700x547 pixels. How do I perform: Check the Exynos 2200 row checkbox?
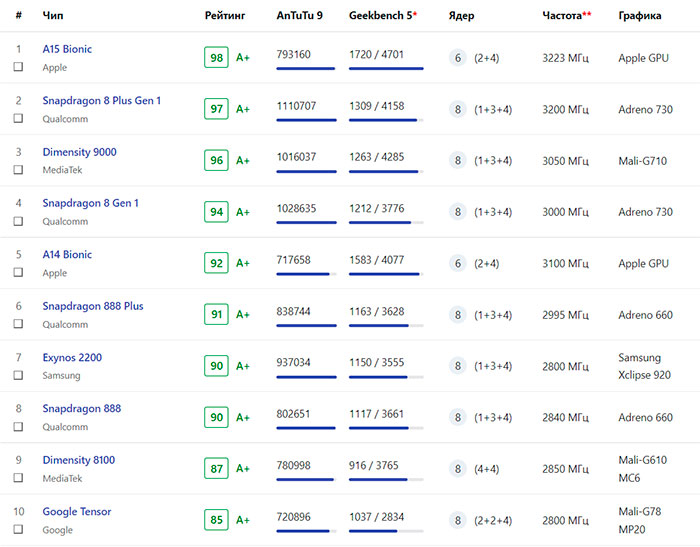coord(18,375)
